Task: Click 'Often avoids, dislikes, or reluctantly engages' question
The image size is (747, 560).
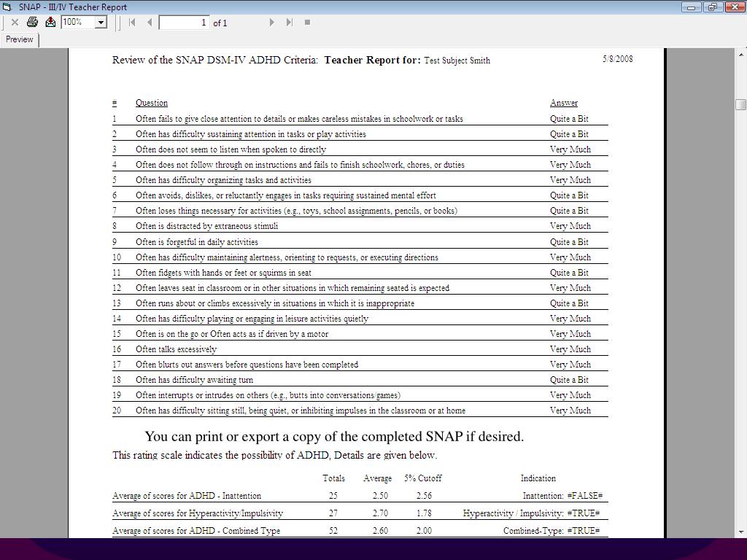Action: [x=285, y=195]
